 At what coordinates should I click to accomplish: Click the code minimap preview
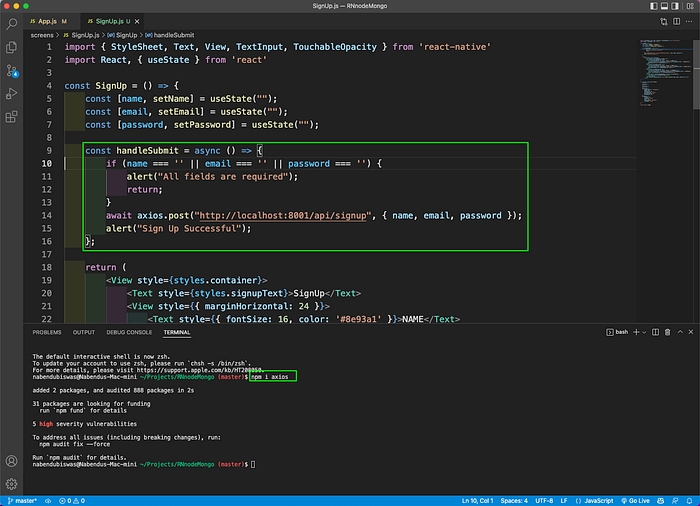(x=665, y=74)
